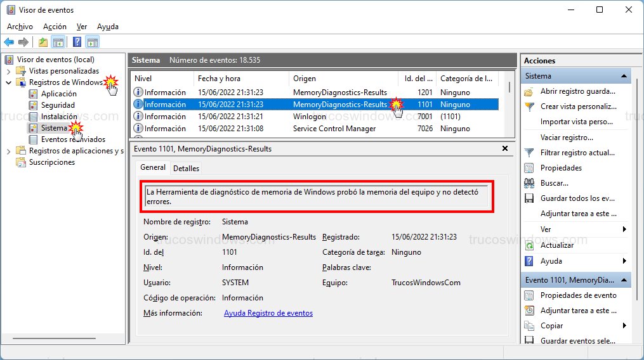Click the back arrow toolbar icon

click(x=9, y=42)
